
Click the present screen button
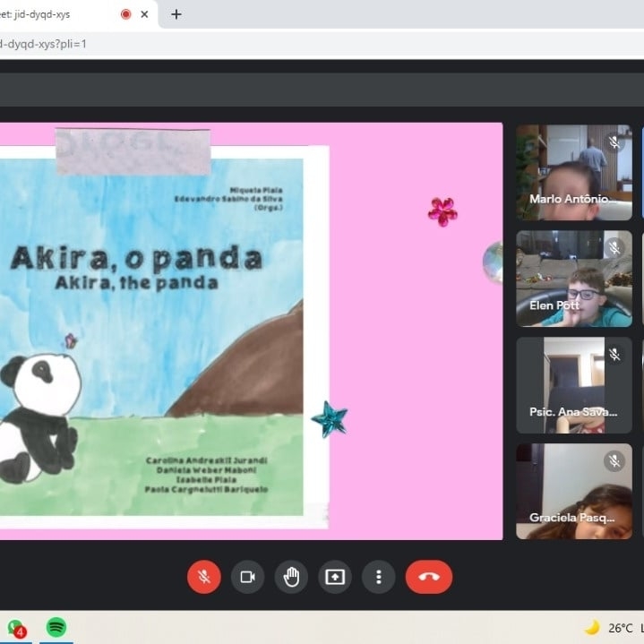(x=335, y=577)
